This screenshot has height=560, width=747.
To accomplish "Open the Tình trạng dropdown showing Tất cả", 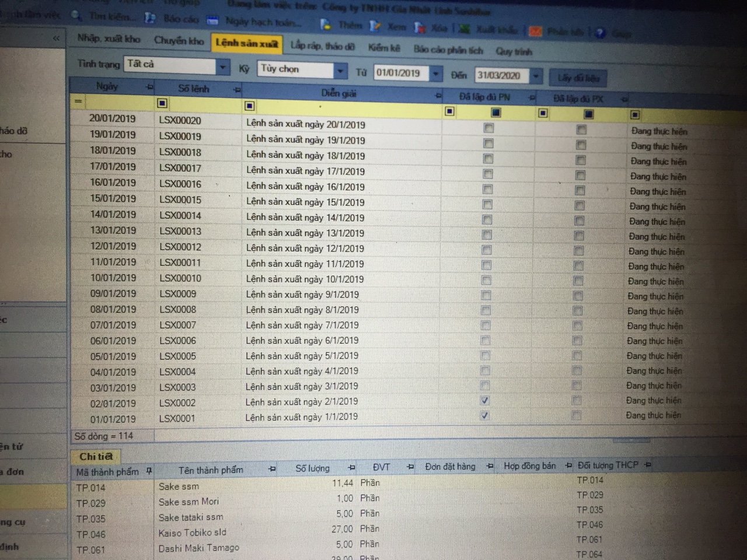I will (x=223, y=68).
